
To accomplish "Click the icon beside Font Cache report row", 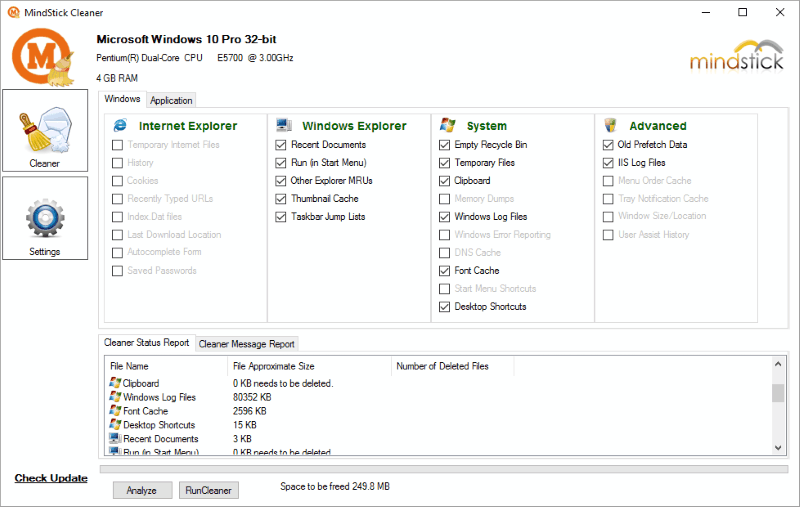I will click(115, 410).
